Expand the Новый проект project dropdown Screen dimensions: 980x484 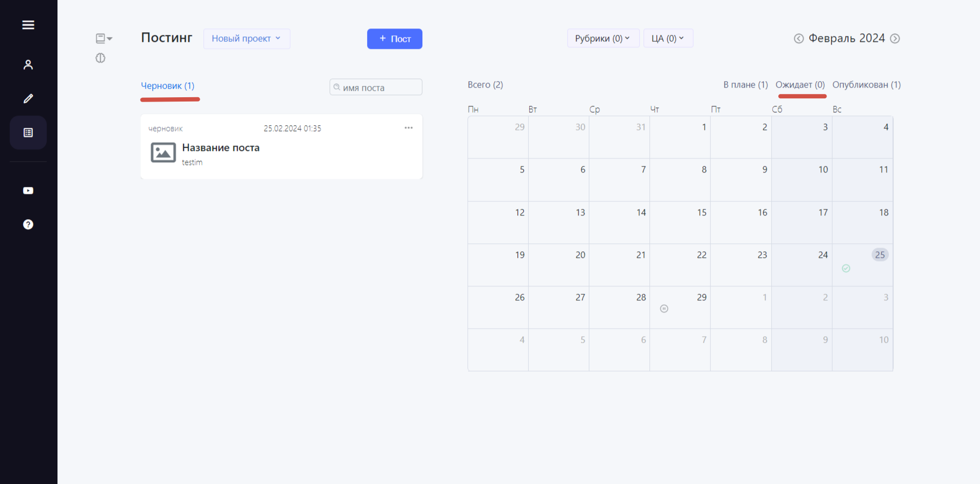pos(246,39)
